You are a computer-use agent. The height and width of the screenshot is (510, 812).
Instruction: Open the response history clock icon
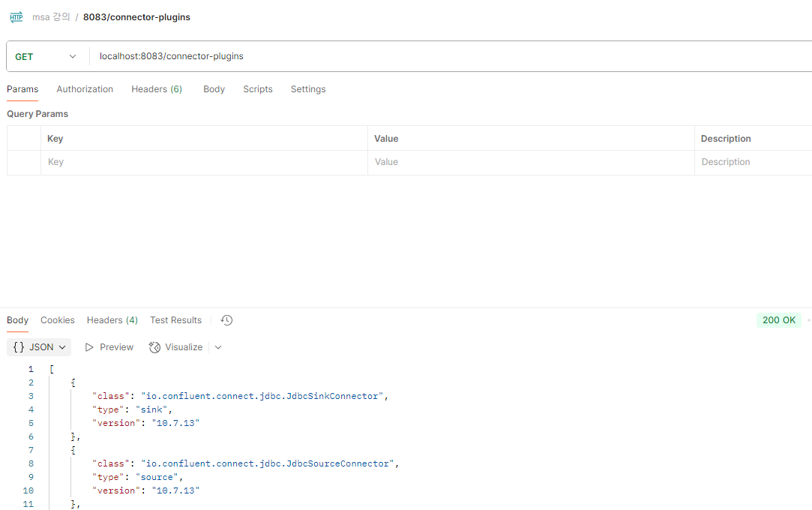[x=227, y=320]
